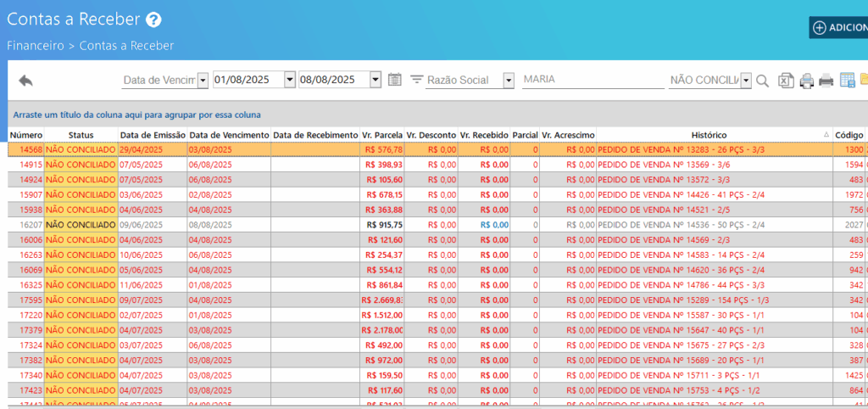Click the MARIA search text field
The width and height of the screenshot is (868, 409).
[592, 79]
